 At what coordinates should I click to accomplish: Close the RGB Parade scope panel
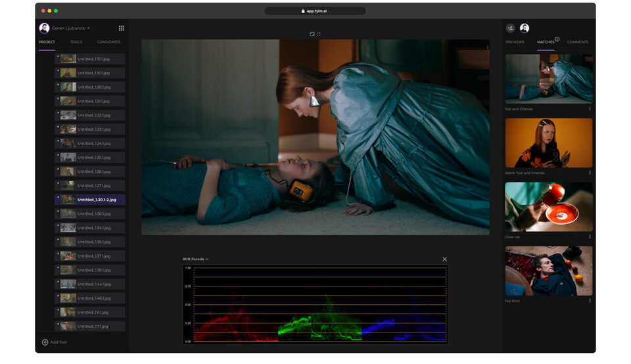tap(444, 260)
